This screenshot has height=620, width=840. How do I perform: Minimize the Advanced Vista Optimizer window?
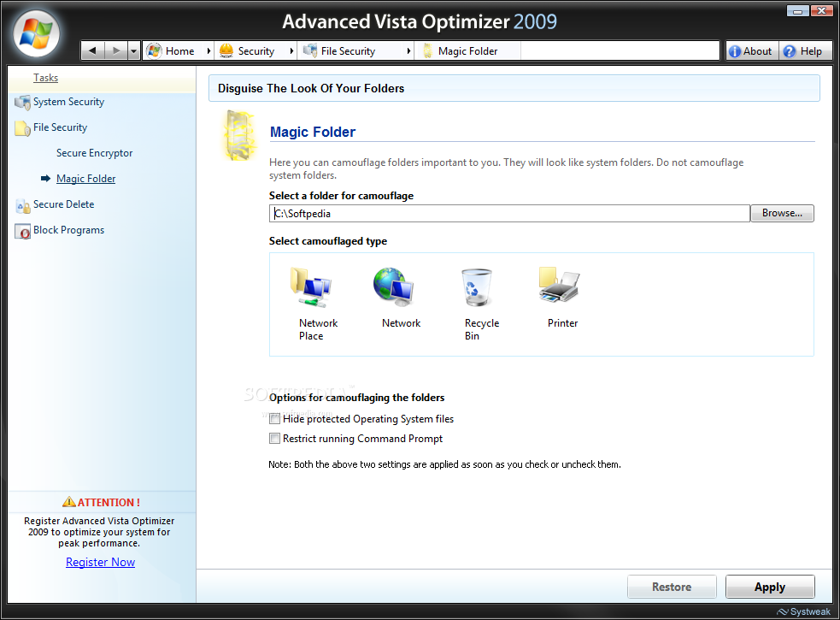click(x=797, y=10)
